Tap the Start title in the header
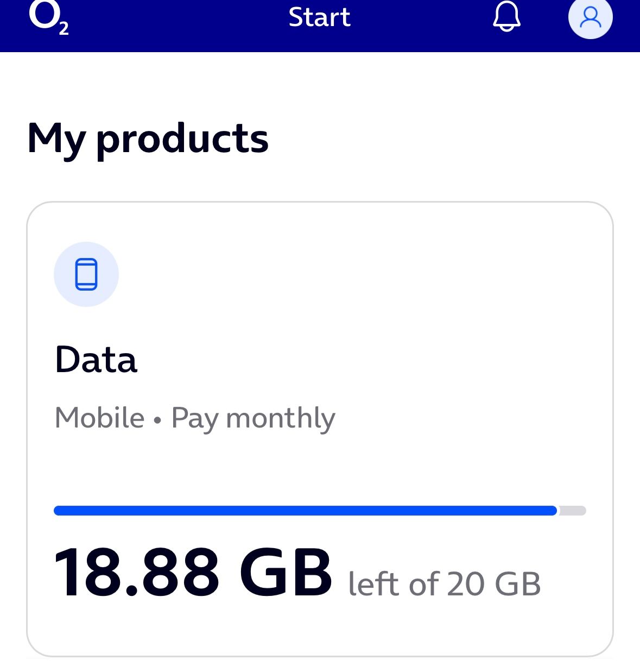Image resolution: width=640 pixels, height=672 pixels. [319, 17]
